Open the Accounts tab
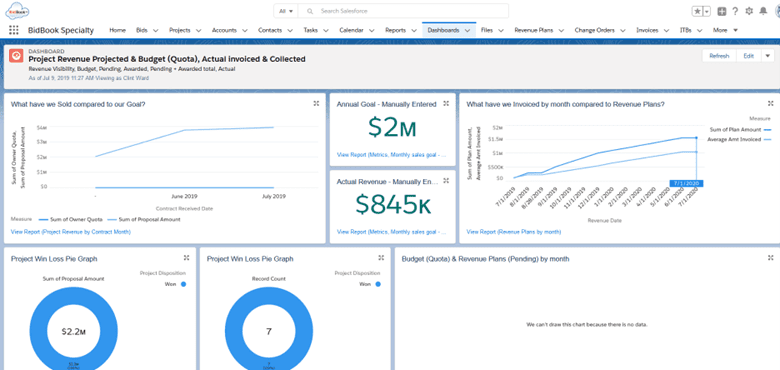 224,30
